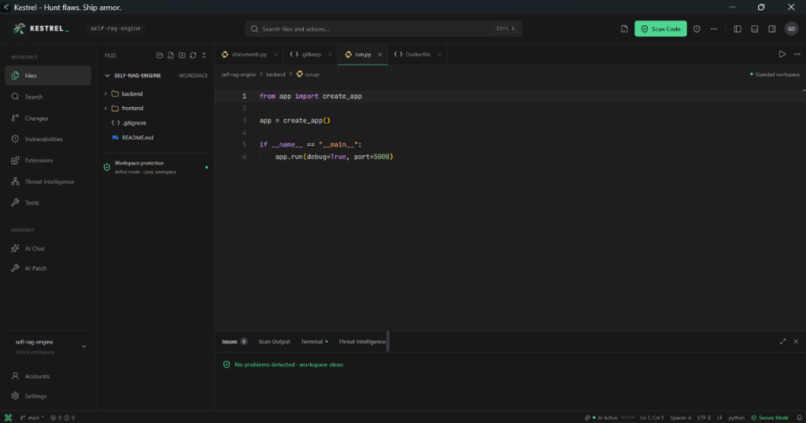Select the run.py editor tab
This screenshot has width=806, height=423.
pyautogui.click(x=362, y=54)
